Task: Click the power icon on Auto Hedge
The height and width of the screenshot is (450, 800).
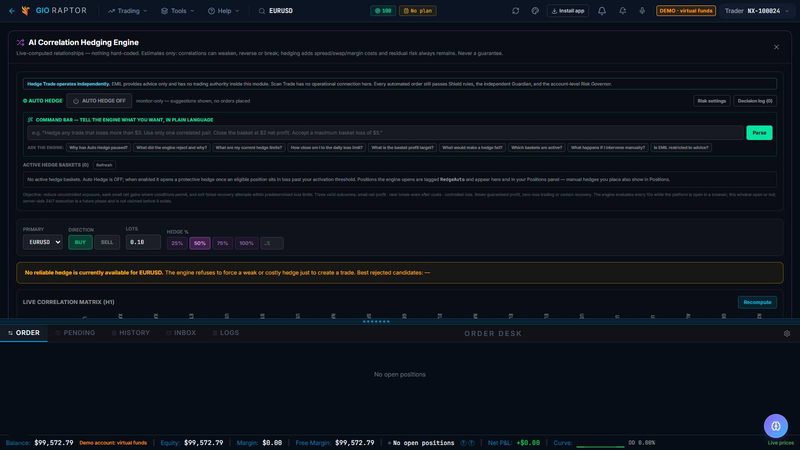Action: tap(76, 101)
